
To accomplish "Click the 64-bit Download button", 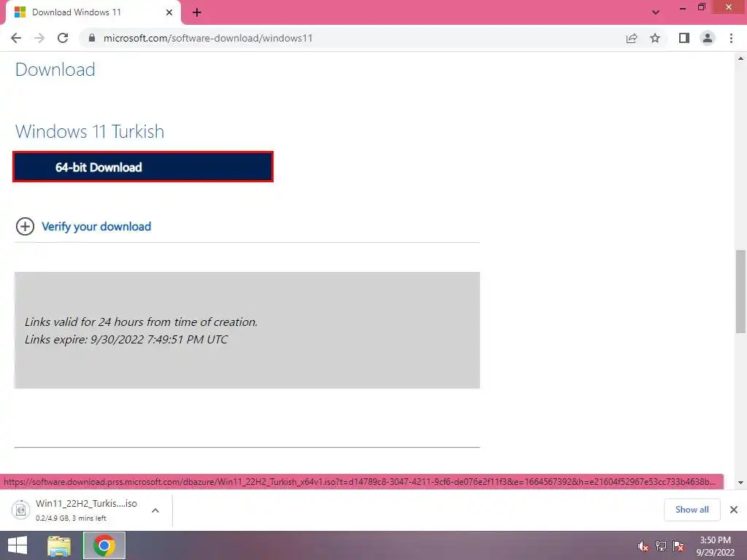I will pos(143,167).
